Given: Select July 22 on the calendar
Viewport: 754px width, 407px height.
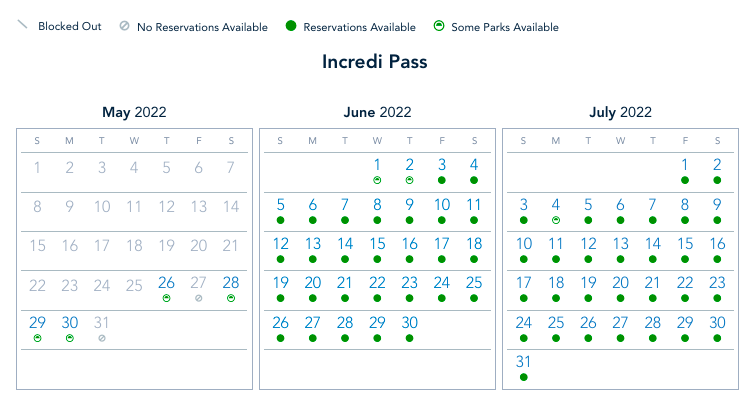Looking at the screenshot, I should pos(685,283).
